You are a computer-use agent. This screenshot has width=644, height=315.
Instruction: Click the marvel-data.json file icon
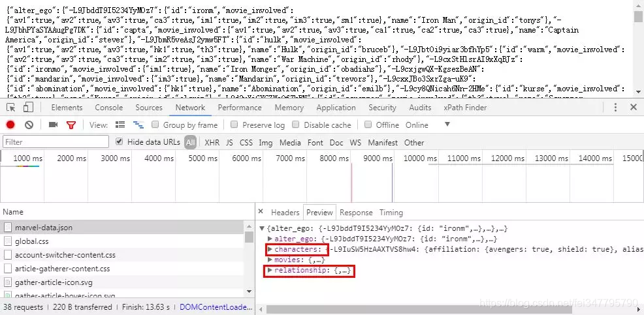click(8, 227)
